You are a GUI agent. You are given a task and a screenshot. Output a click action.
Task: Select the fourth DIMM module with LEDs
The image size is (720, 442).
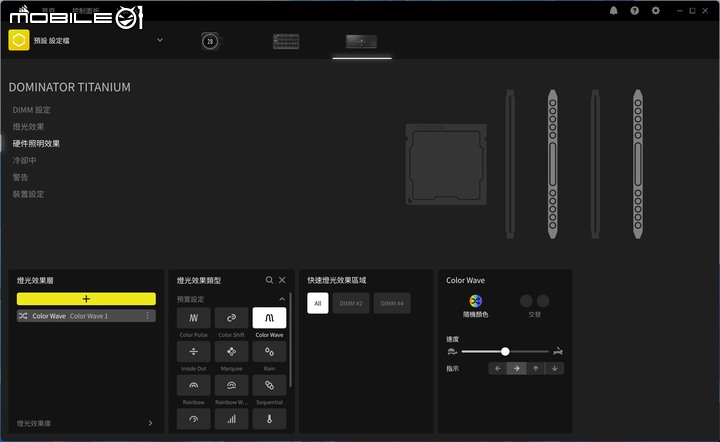pos(638,164)
